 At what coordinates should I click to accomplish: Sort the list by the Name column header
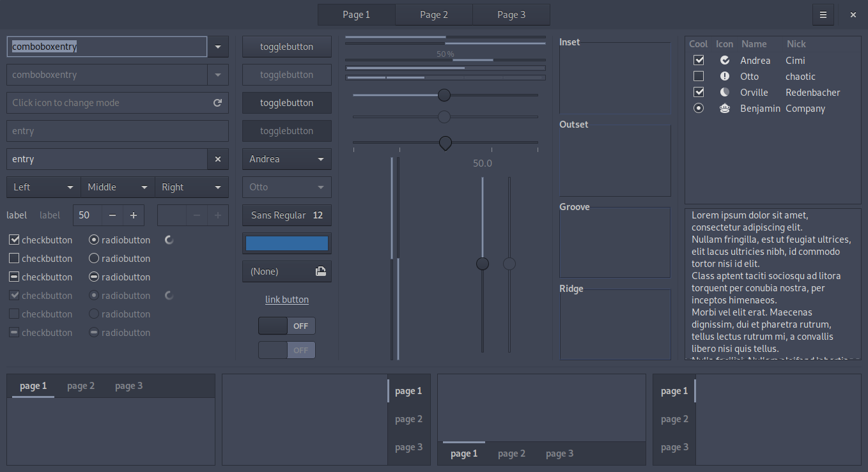pos(754,44)
